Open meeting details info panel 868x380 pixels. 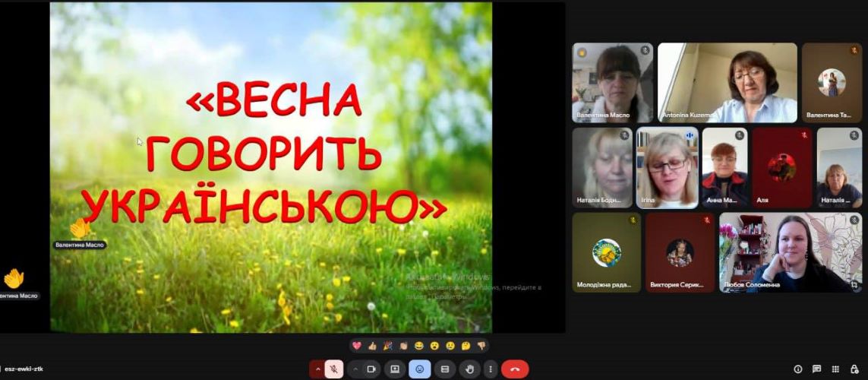coord(797,369)
